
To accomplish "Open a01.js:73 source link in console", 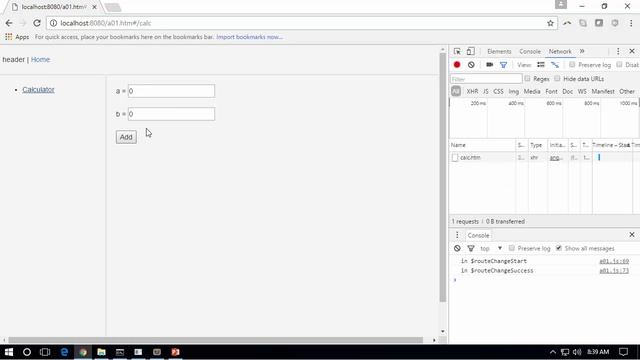I will pos(614,271).
